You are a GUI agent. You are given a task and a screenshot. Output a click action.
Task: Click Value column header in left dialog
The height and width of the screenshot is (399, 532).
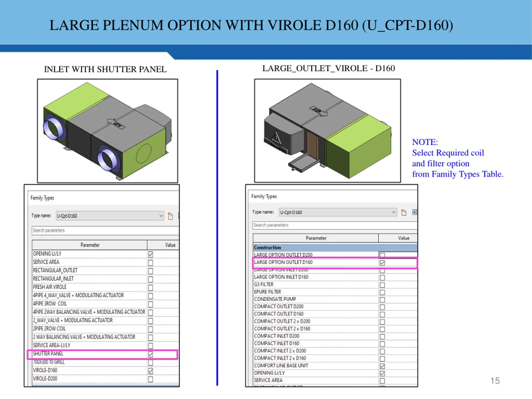[164, 245]
